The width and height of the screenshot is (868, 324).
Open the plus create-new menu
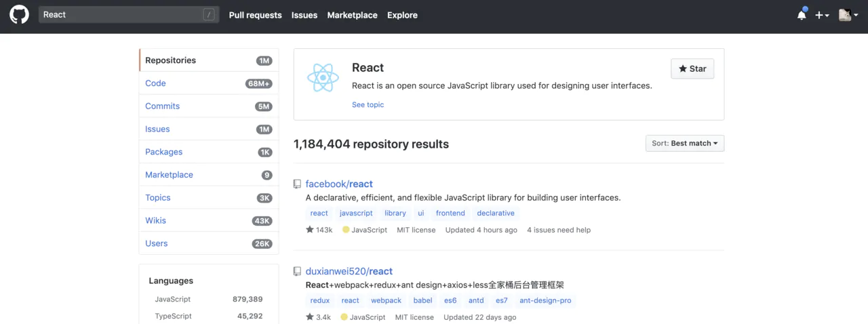pyautogui.click(x=822, y=15)
